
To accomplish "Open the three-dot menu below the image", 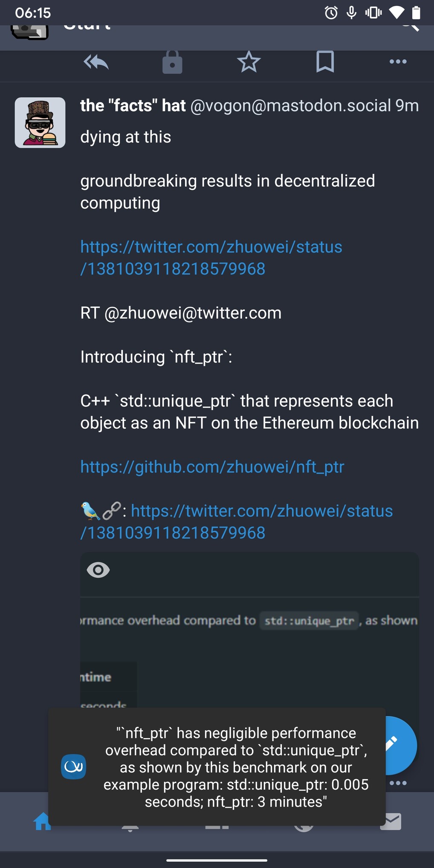I will point(398,783).
